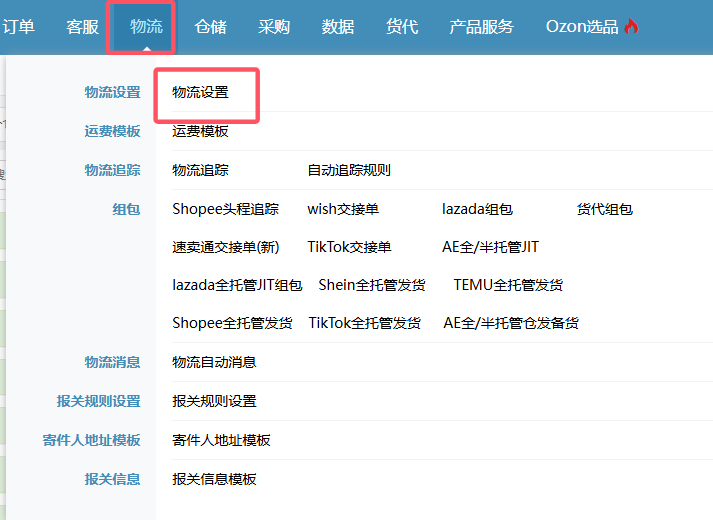Open the 产品服务 navigation menu

(482, 26)
